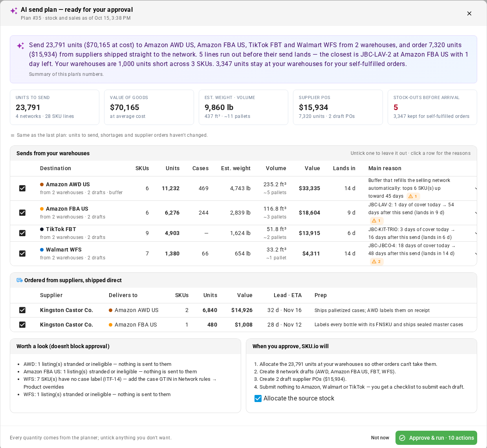This screenshot has width=487, height=448.
Task: Untick the TikTok FBT send row
Action: point(22,233)
